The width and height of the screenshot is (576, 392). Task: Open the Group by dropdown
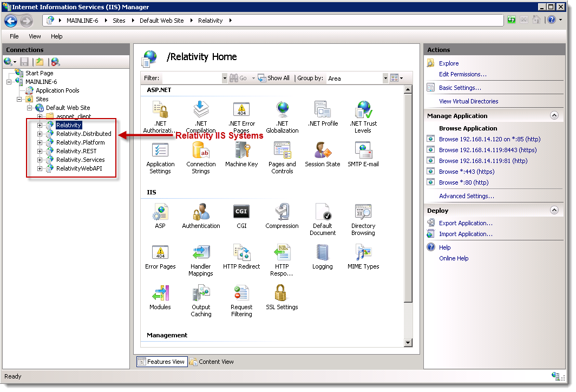(385, 79)
